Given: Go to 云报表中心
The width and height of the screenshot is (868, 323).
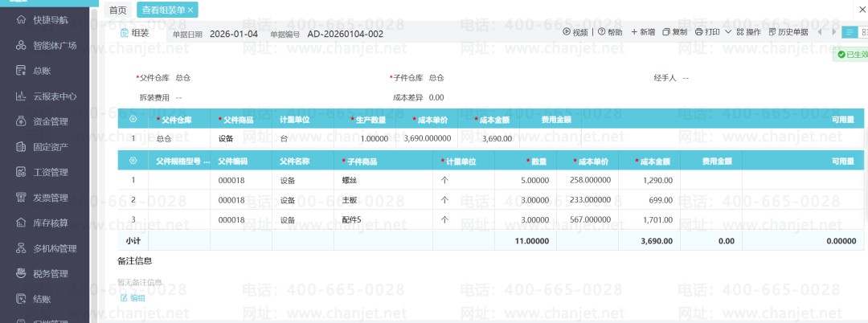Looking at the screenshot, I should [x=47, y=96].
